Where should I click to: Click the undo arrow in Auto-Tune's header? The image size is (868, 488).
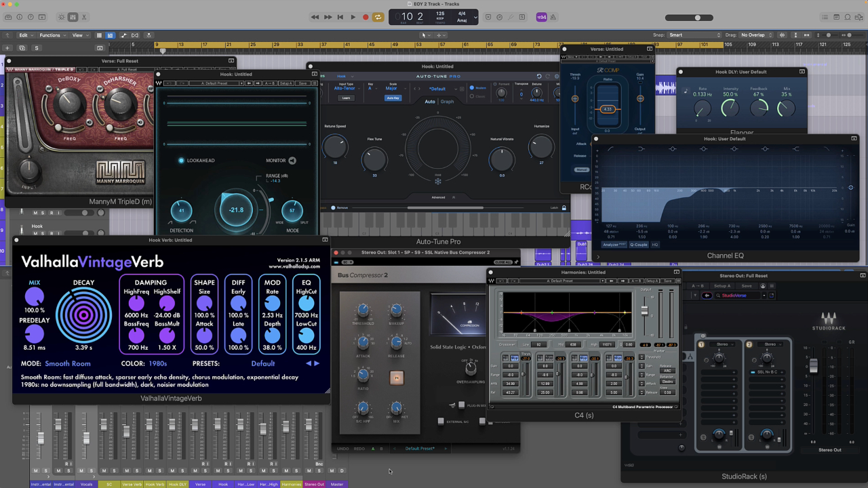539,77
